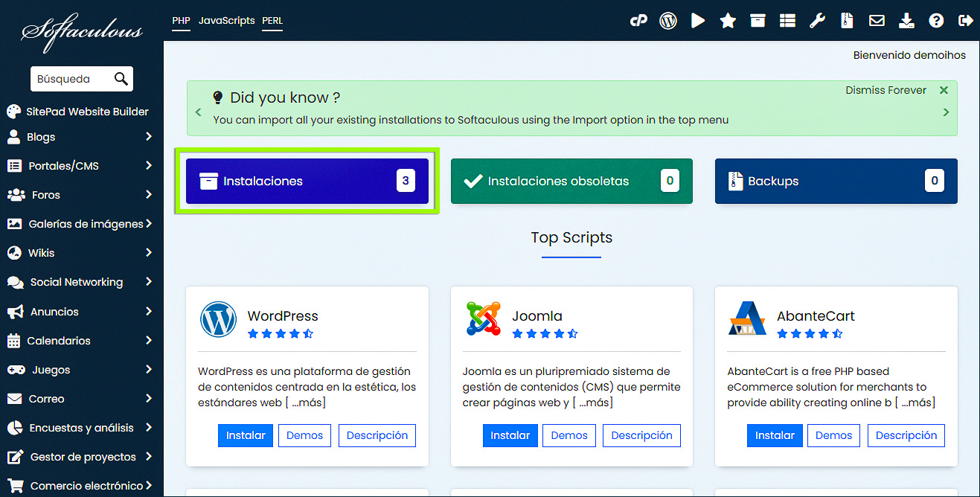The image size is (980, 497).
Task: Click the logout arrow icon
Action: click(966, 21)
